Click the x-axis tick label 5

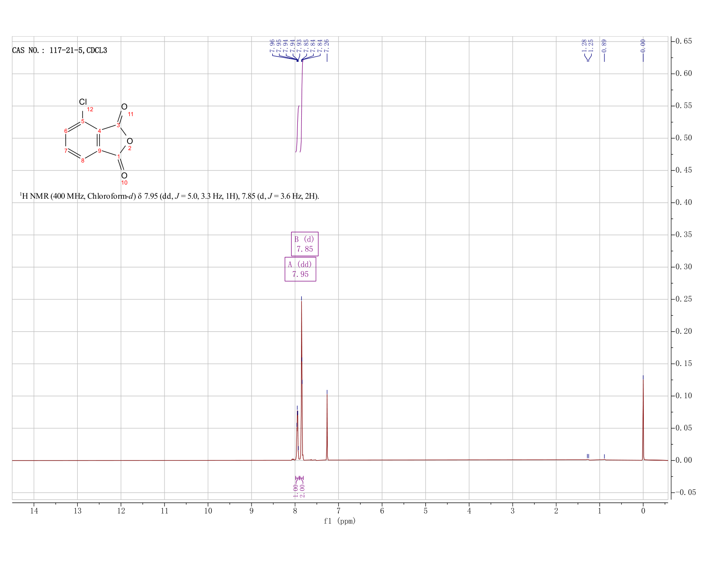426,511
